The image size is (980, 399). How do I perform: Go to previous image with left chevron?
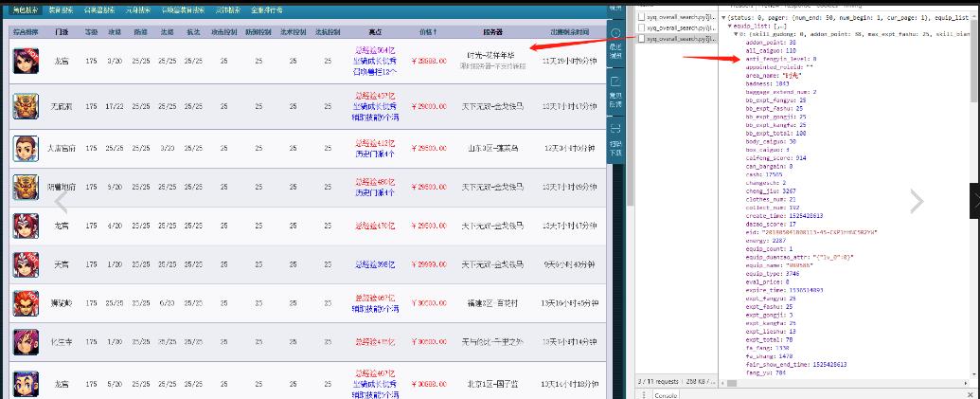point(61,201)
